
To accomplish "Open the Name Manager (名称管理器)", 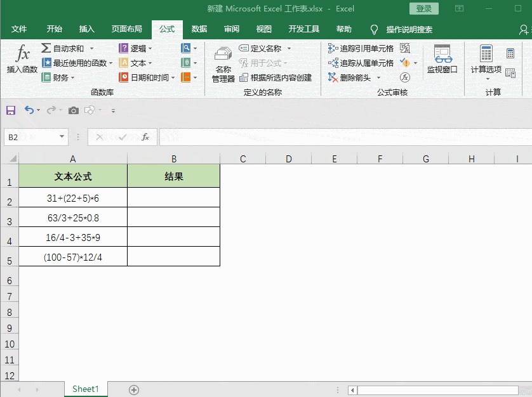I will click(x=223, y=65).
